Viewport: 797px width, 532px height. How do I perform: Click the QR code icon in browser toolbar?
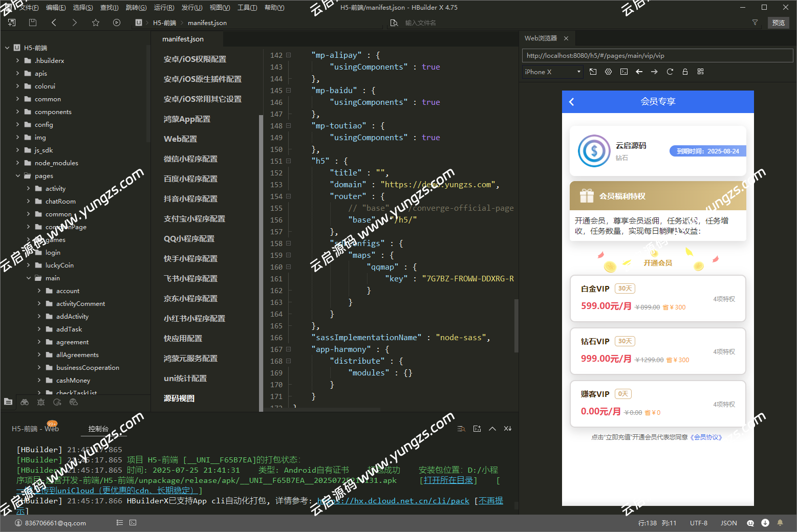[700, 72]
